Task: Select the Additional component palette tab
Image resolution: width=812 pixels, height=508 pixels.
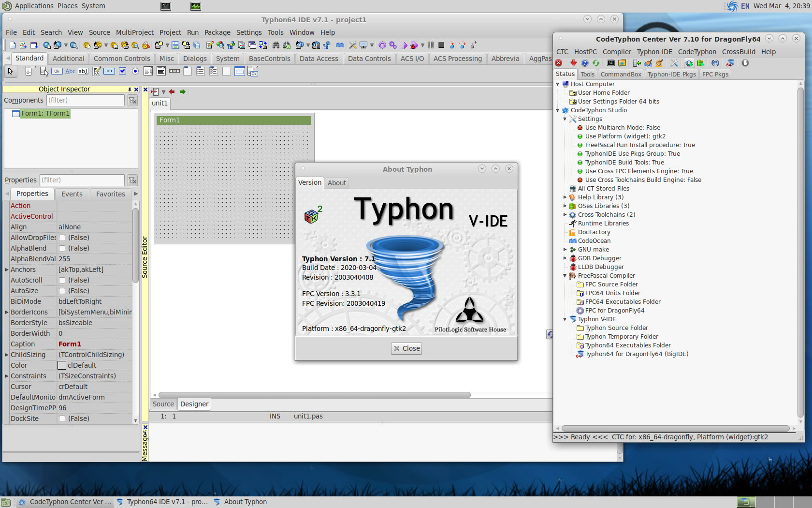Action: point(68,59)
